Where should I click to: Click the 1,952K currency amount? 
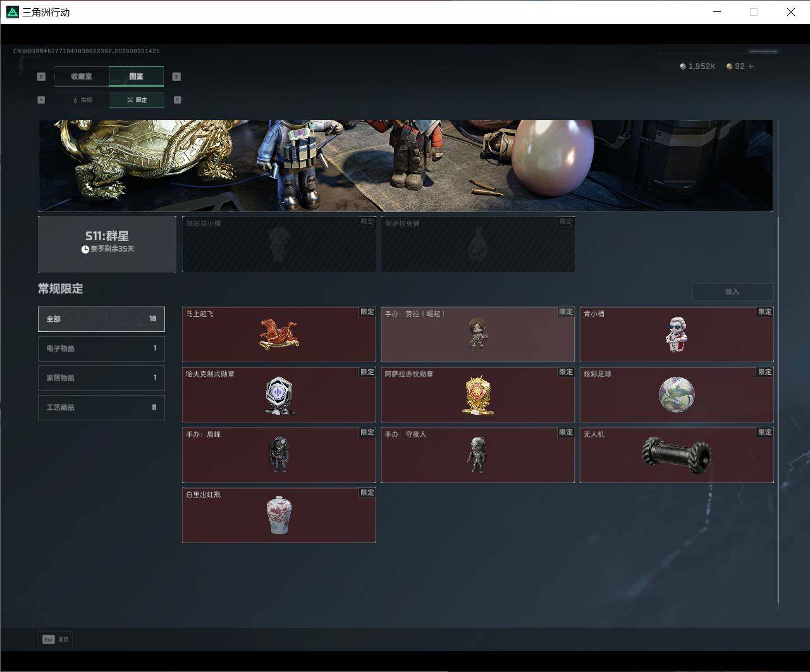coord(702,66)
